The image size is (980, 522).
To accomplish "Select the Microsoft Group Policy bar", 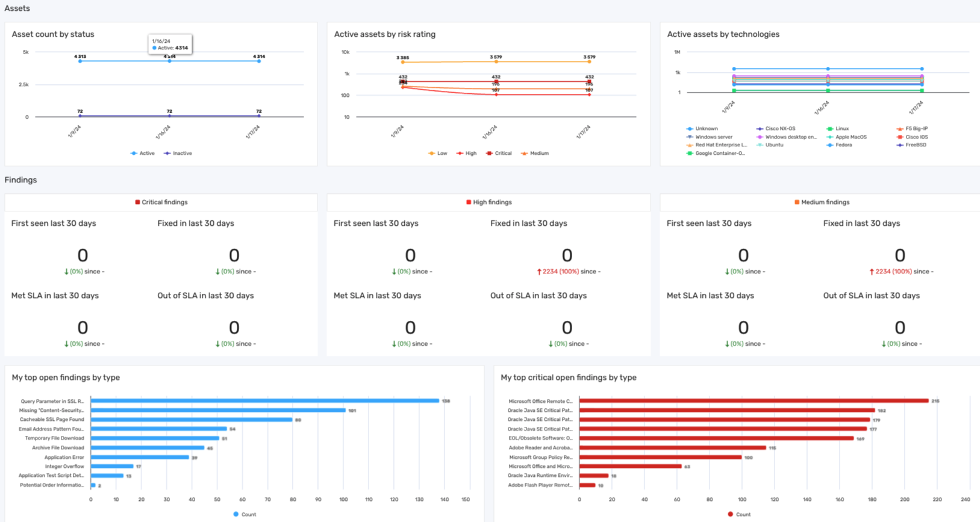I will 661,458.
